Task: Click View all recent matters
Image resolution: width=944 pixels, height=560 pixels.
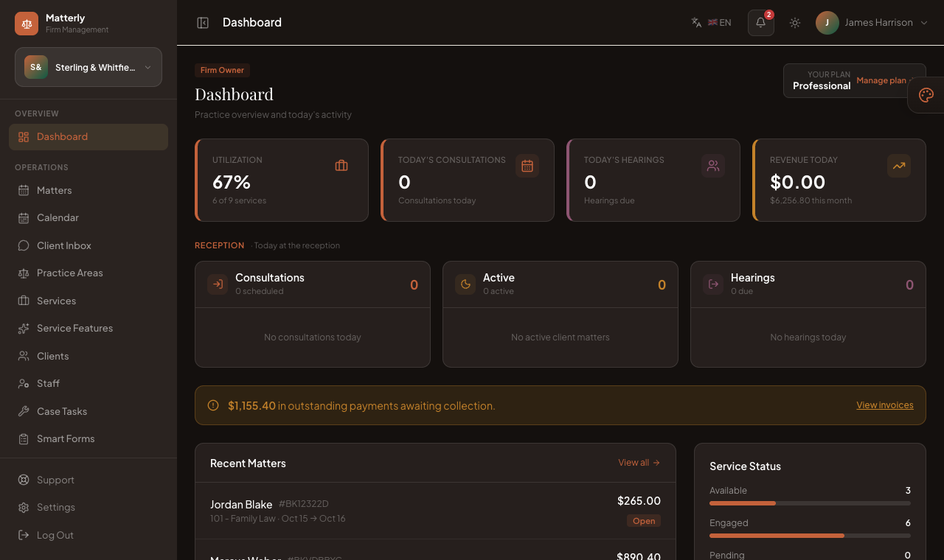Action: (639, 463)
